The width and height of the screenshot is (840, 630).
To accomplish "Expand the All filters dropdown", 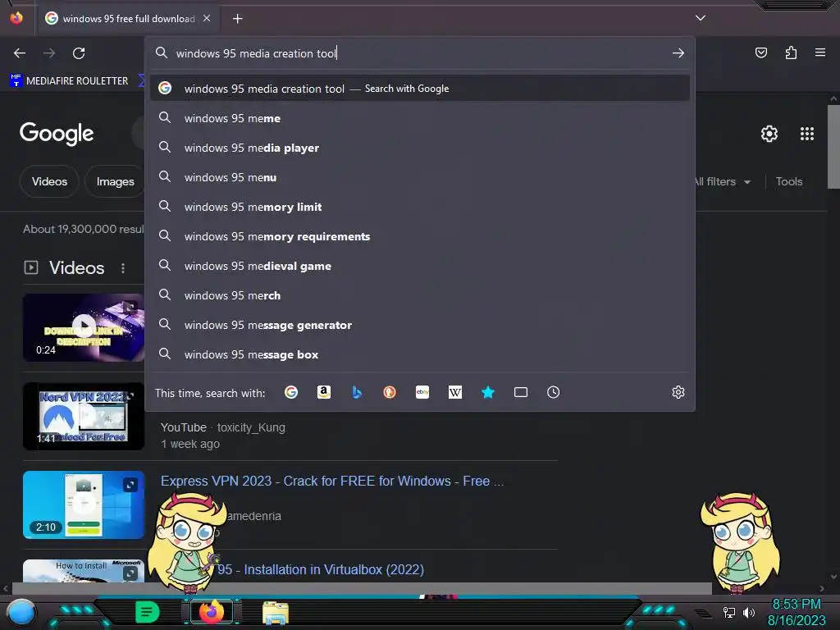I will 722,181.
